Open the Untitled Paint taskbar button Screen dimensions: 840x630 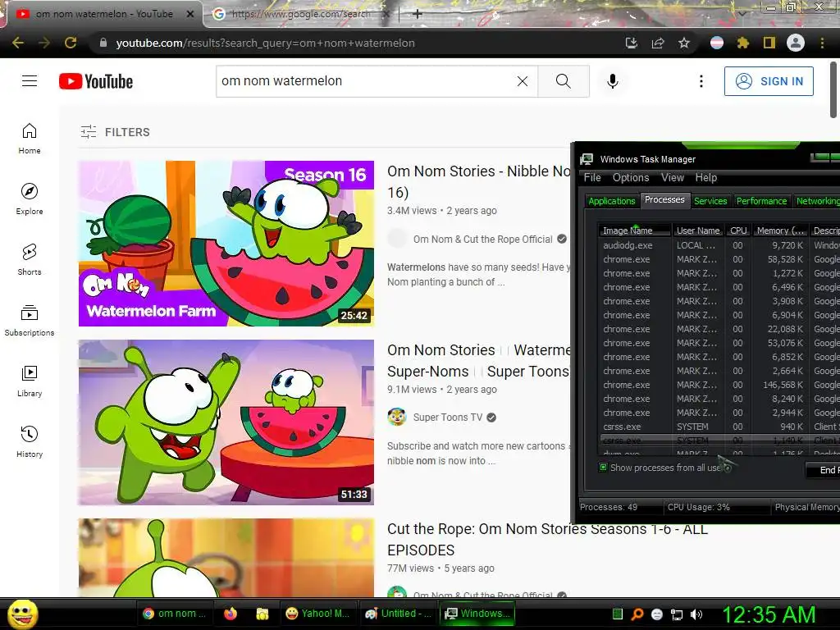398,614
